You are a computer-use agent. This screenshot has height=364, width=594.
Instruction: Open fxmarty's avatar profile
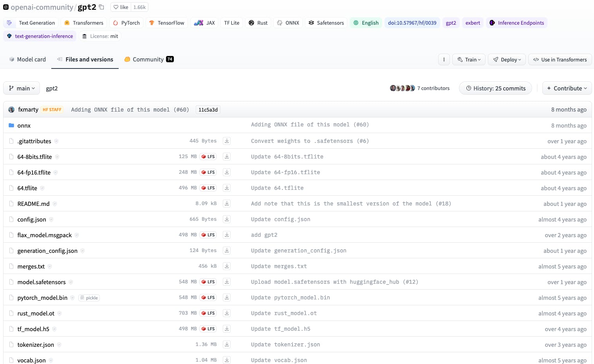pyautogui.click(x=11, y=110)
